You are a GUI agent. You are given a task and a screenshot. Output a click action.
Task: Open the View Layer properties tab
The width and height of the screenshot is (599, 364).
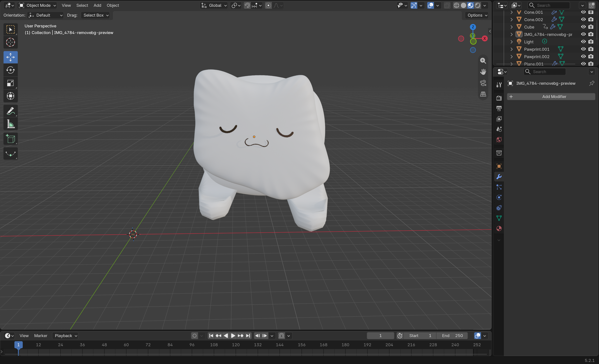click(499, 119)
